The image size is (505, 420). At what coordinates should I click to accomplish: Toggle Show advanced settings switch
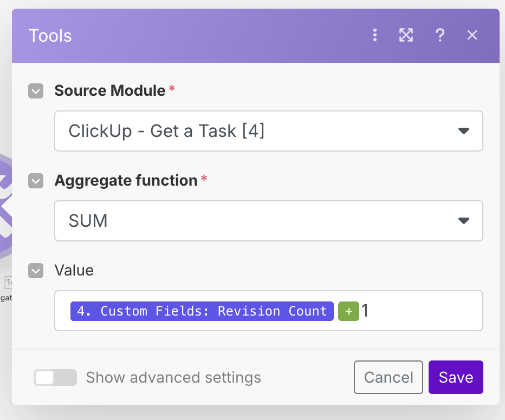55,377
